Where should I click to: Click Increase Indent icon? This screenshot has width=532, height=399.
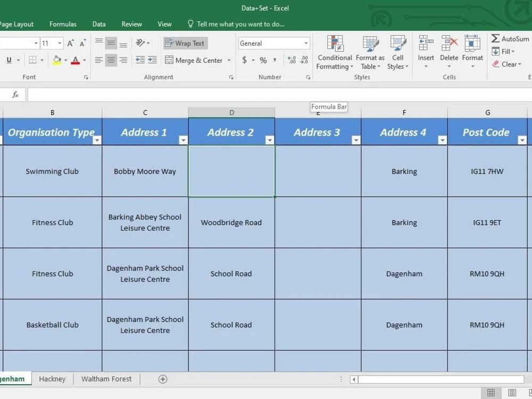click(152, 60)
